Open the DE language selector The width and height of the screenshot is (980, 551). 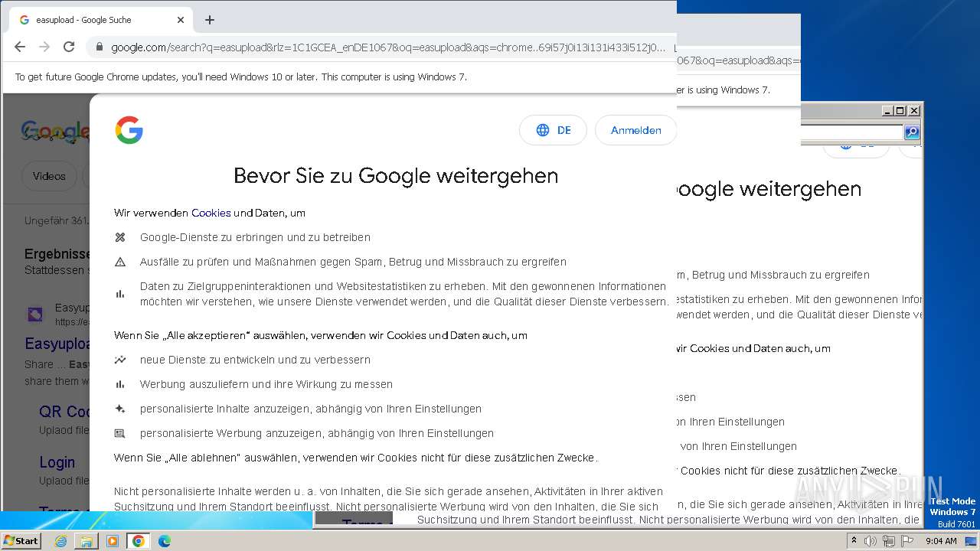click(x=553, y=130)
